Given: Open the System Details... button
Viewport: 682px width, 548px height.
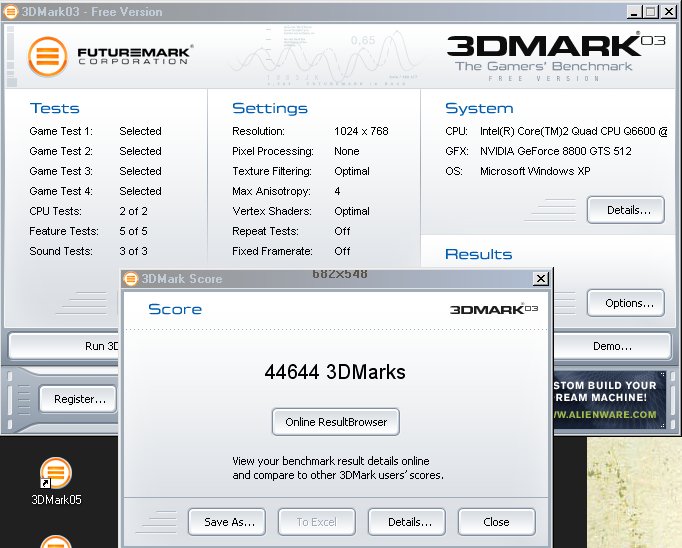Looking at the screenshot, I should [626, 210].
